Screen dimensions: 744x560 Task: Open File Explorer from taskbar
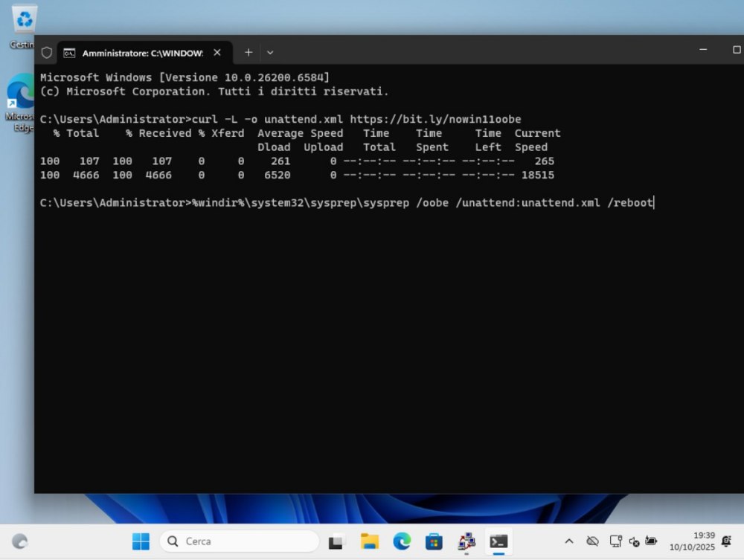[x=370, y=541]
